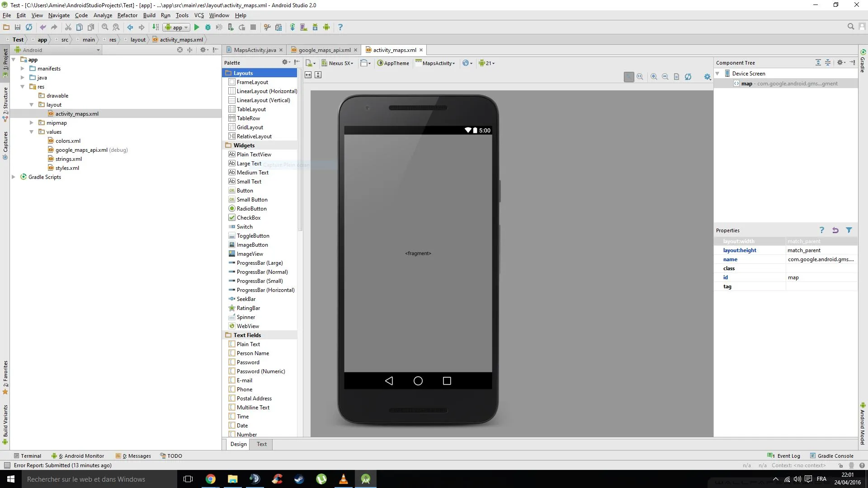Toggle layout height expand icon
The width and height of the screenshot is (868, 488).
point(318,75)
